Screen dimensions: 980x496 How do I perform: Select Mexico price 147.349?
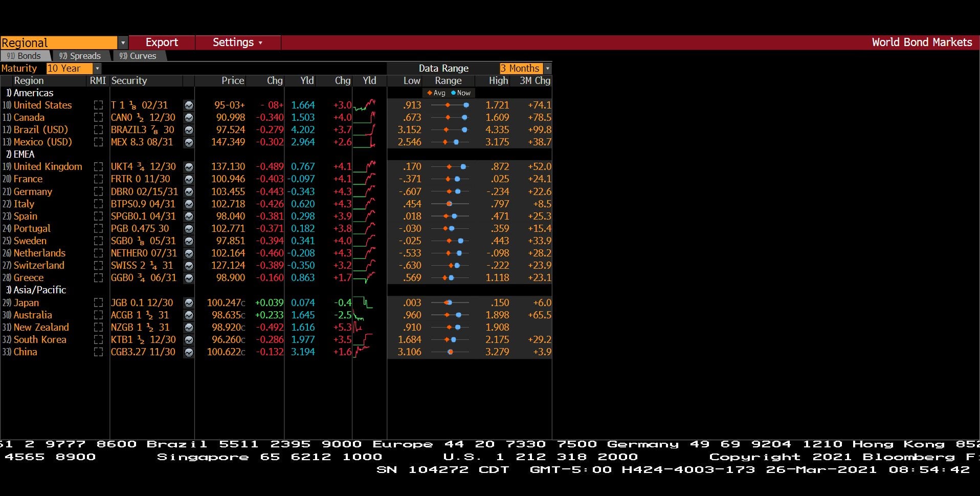click(228, 142)
